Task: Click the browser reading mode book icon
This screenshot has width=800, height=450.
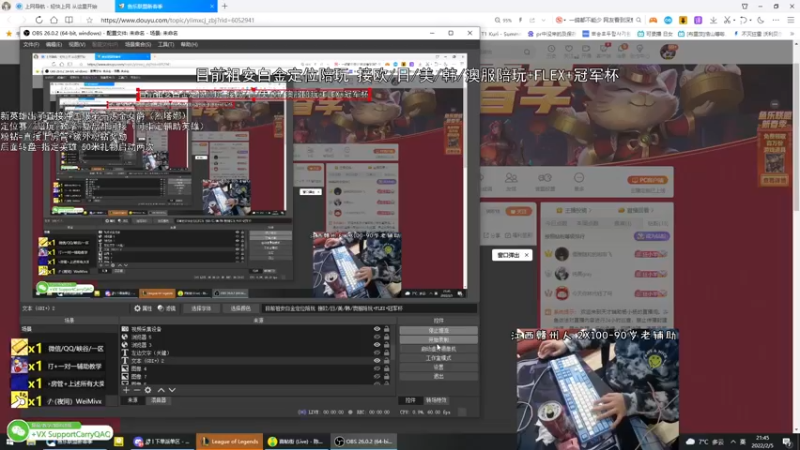Action: tap(69, 20)
